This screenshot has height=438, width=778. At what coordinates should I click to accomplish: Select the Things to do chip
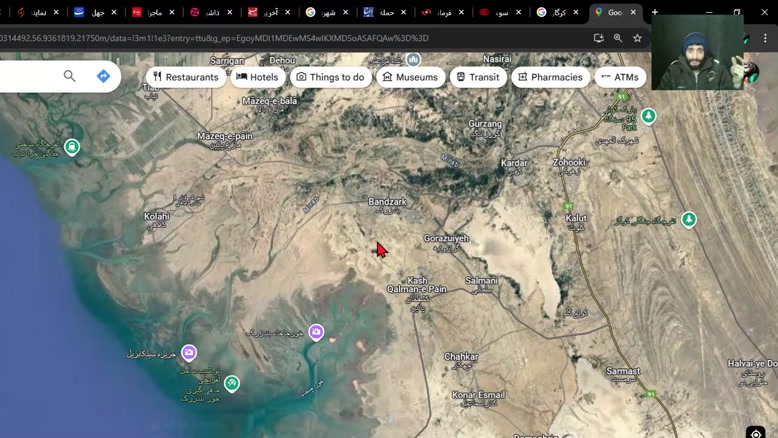pos(330,77)
